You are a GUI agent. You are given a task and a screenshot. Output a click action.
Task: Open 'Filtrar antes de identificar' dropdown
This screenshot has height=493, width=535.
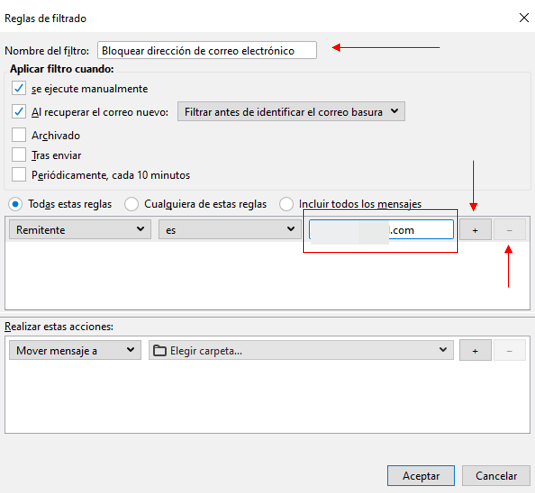tap(291, 111)
